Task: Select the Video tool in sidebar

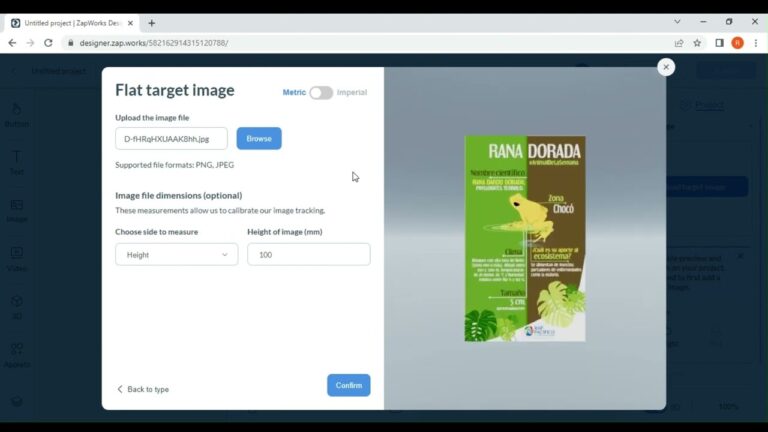Action: (x=17, y=259)
